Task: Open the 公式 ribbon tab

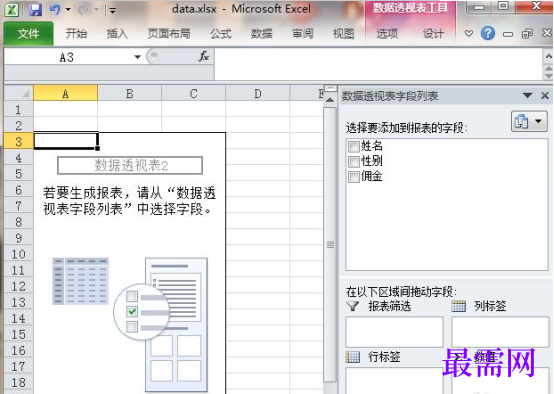Action: click(x=220, y=34)
